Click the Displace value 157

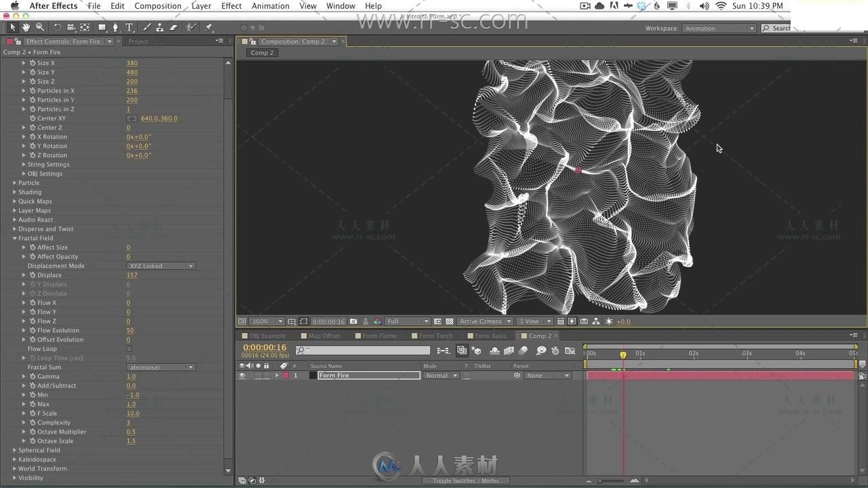tap(132, 275)
